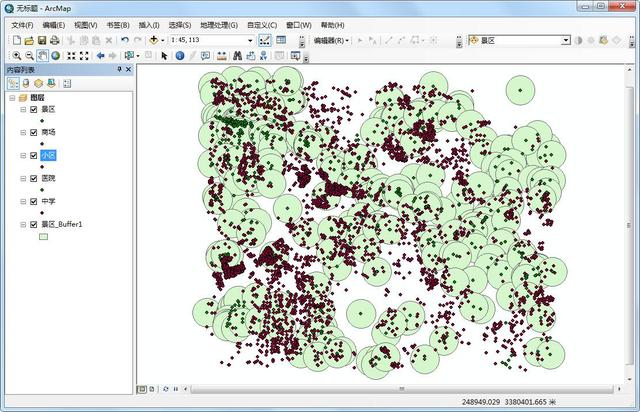This screenshot has height=412, width=640.
Task: Save the map with the floppy icon
Action: click(42, 40)
